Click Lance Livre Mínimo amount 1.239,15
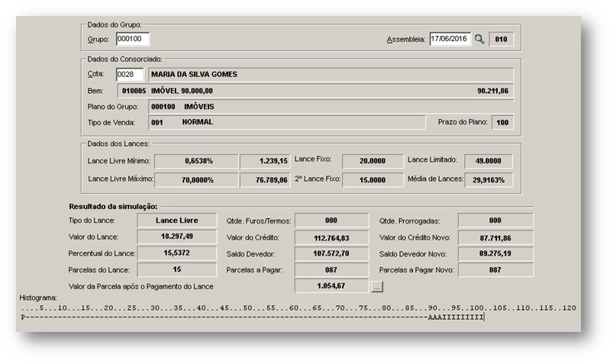 pos(265,161)
